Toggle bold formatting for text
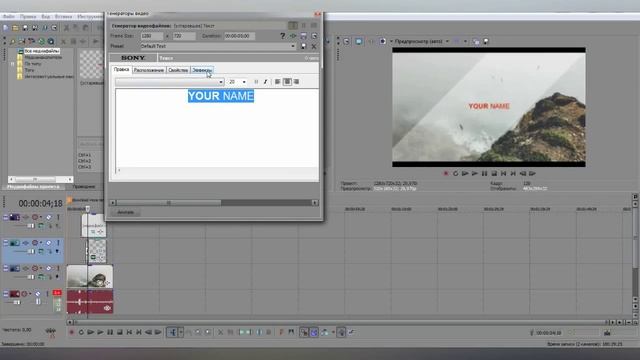This screenshot has width=640, height=360. tap(256, 82)
